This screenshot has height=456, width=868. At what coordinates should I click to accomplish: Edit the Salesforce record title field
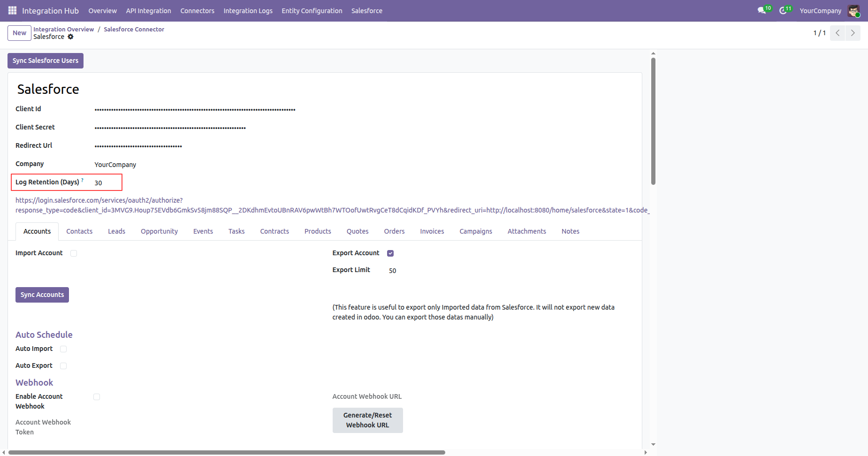[48, 89]
